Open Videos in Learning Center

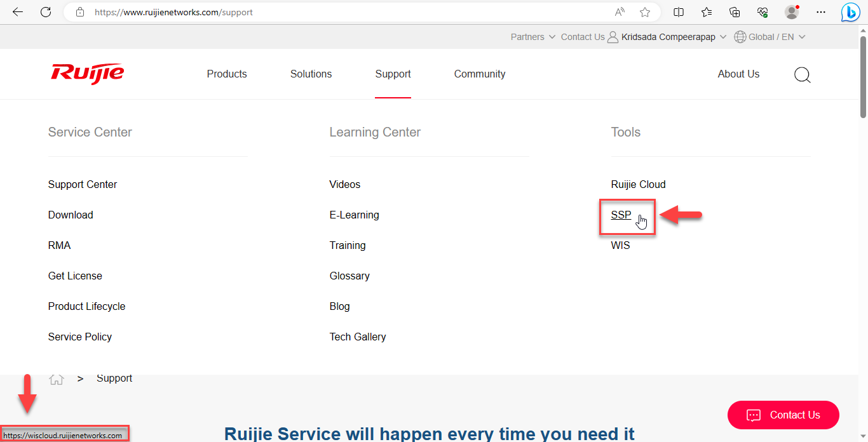coord(345,184)
